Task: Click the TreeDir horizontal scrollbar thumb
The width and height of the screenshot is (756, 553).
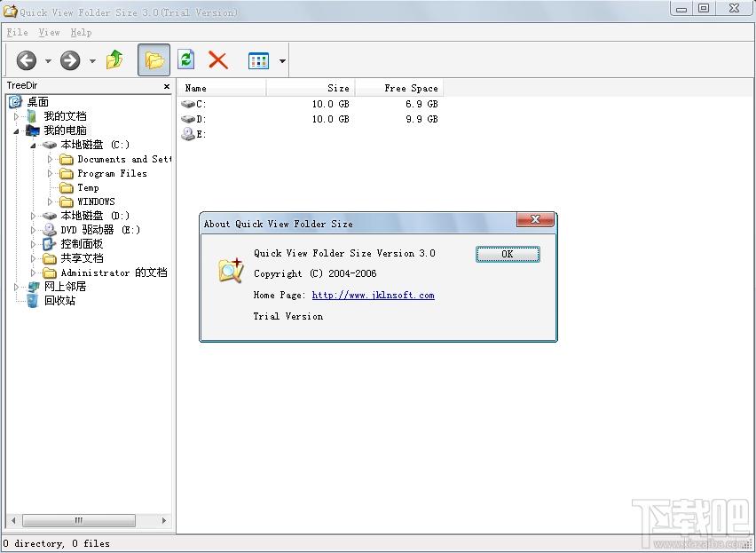Action: (78, 521)
